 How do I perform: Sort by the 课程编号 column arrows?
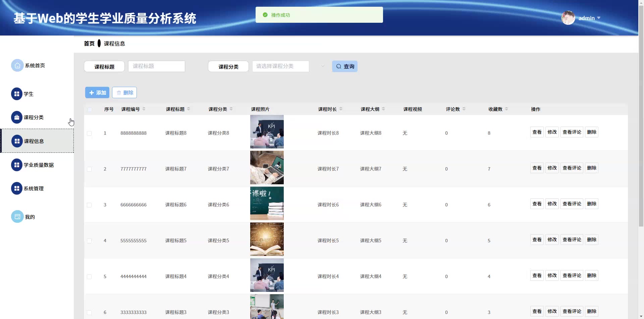[144, 109]
